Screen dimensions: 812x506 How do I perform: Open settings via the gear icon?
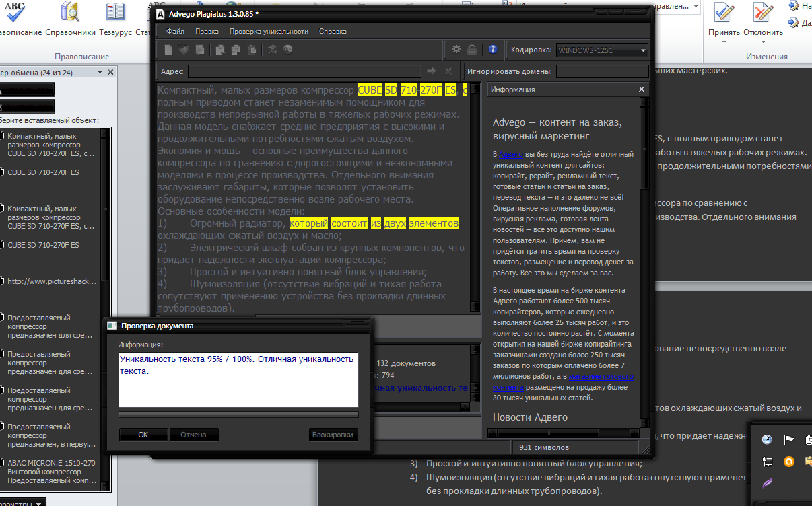[456, 49]
